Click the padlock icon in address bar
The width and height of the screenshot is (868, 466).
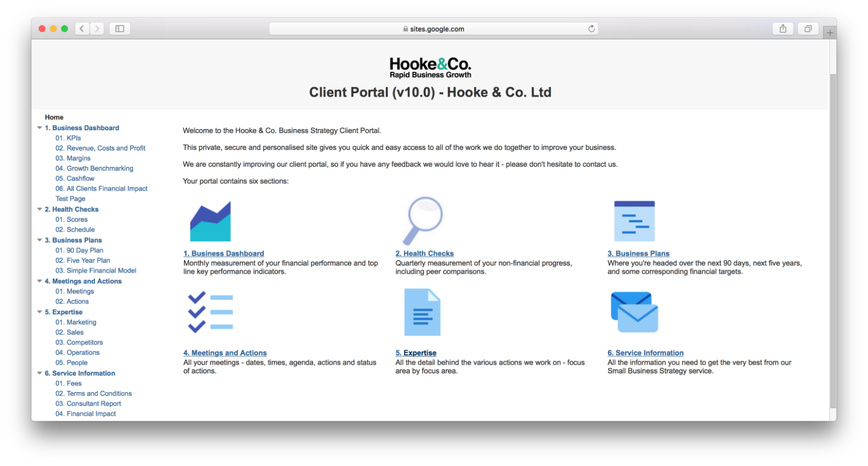pos(406,29)
